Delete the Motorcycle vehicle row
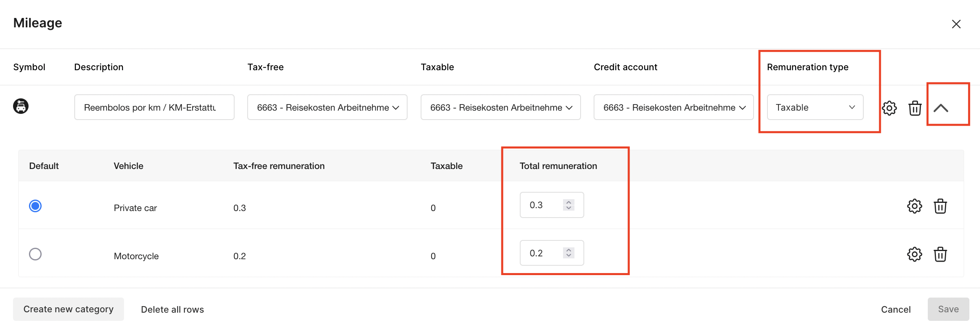 pyautogui.click(x=940, y=254)
